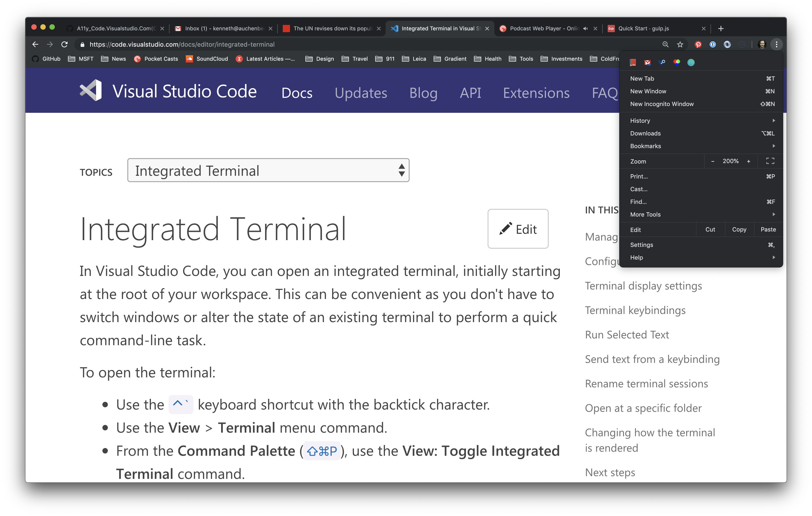Viewport: 812px width, 516px height.
Task: Click inside the address bar
Action: pos(202,44)
